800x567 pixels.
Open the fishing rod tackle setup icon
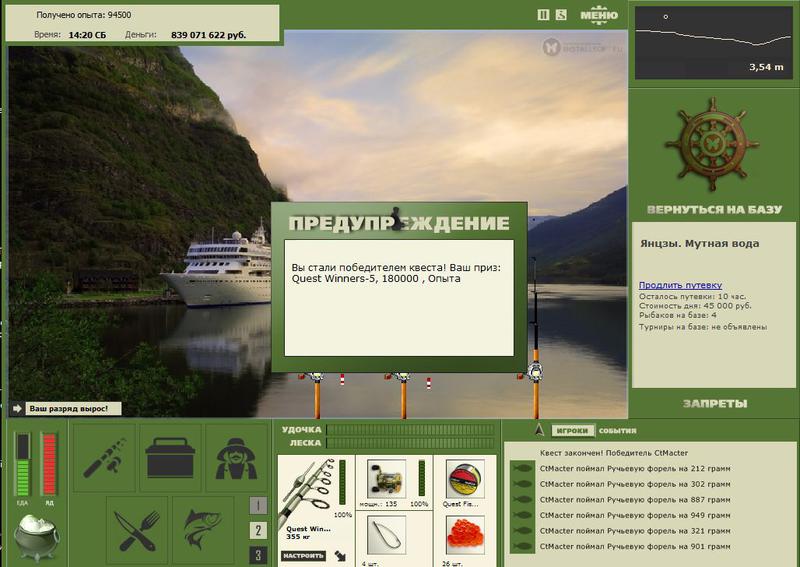click(x=104, y=457)
